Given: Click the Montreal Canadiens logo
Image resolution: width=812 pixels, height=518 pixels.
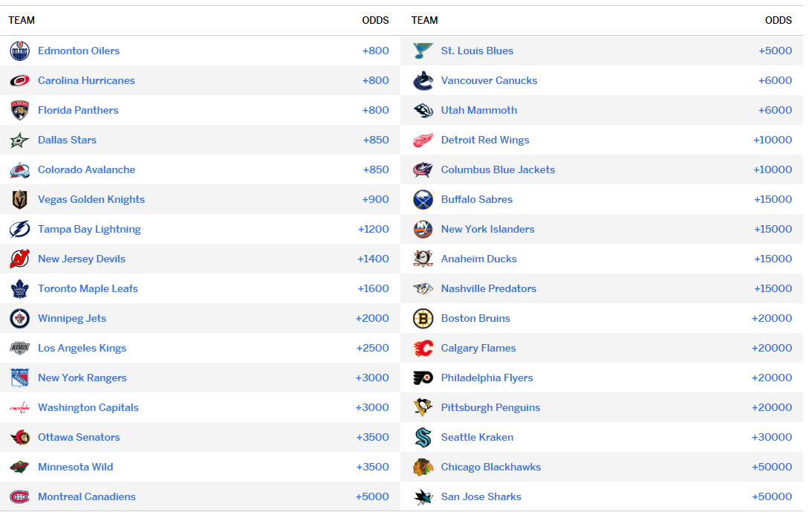Looking at the screenshot, I should [19, 496].
